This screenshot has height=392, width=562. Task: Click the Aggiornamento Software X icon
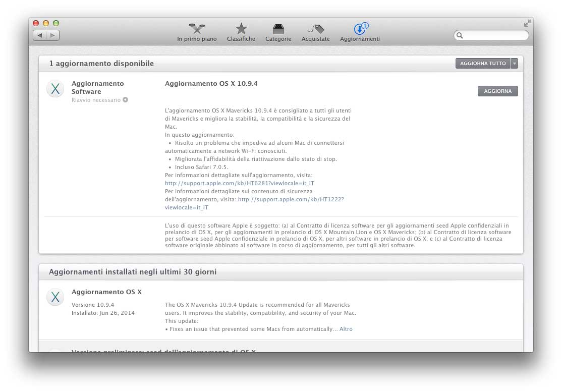55,88
